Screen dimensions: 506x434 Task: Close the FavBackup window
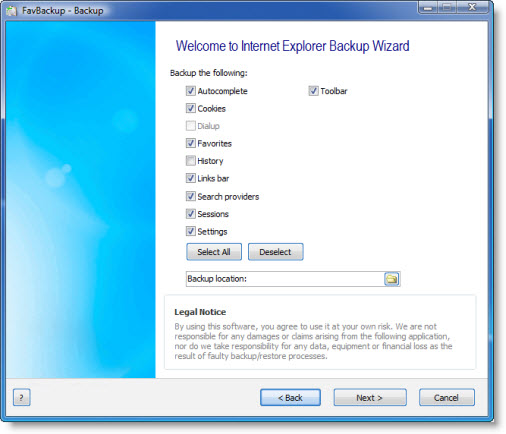point(472,7)
